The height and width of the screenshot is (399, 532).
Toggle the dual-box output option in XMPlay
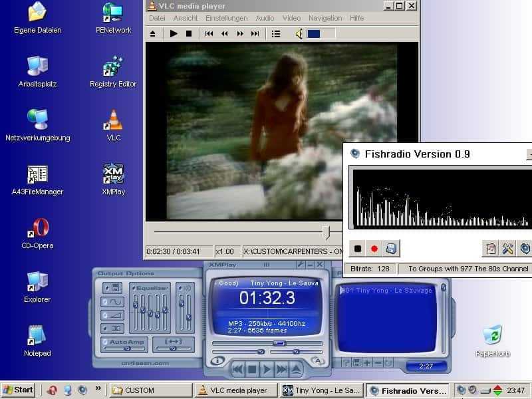point(112,329)
